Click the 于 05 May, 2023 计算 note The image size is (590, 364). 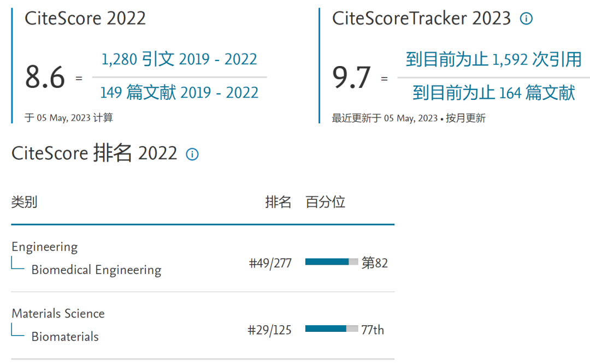(69, 118)
